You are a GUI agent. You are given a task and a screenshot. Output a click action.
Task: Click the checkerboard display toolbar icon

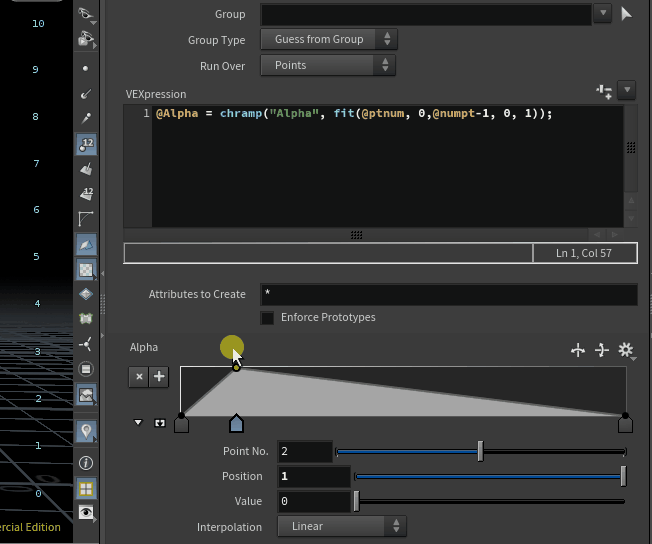coord(86,270)
